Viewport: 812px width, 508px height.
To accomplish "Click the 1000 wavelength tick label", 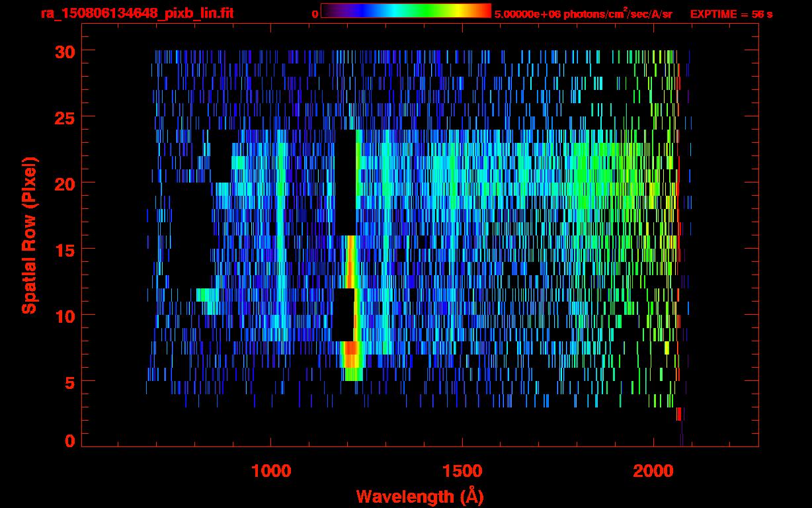I will point(270,471).
